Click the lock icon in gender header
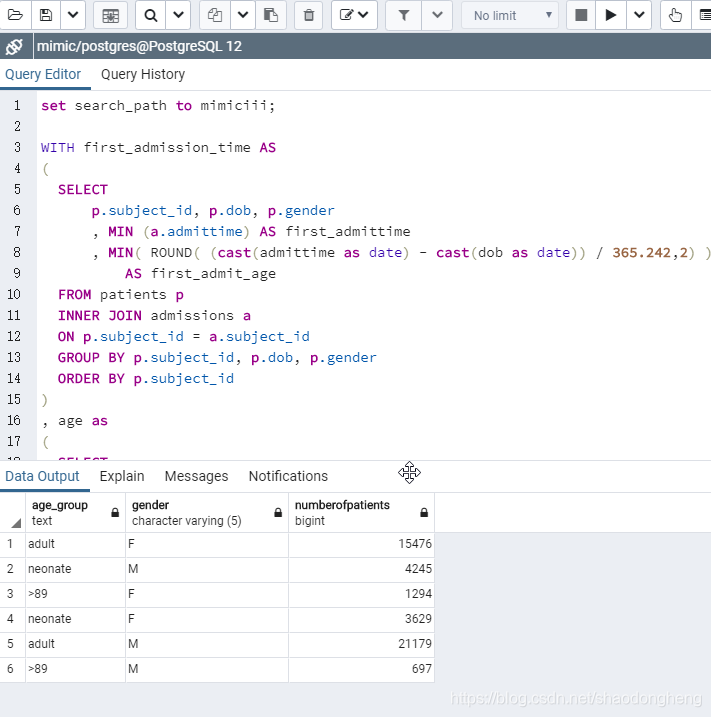The image size is (711, 717). point(278,513)
